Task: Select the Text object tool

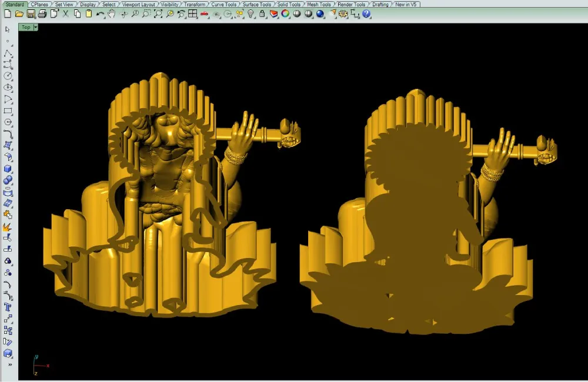Action: 8,307
